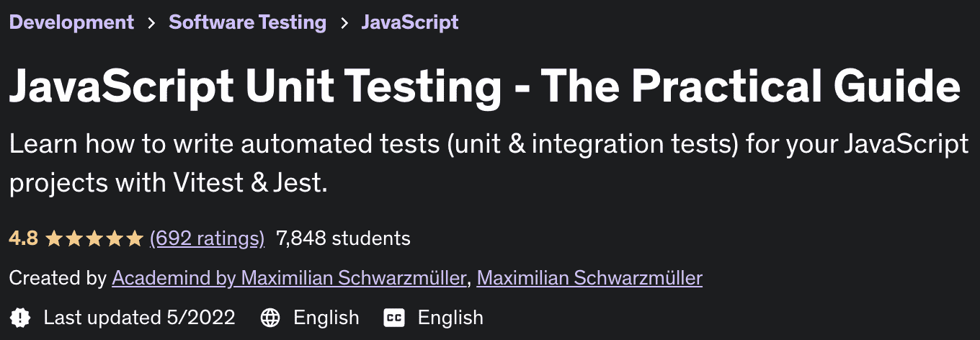Click the last-updated alert badge icon
The height and width of the screenshot is (340, 980).
[21, 317]
